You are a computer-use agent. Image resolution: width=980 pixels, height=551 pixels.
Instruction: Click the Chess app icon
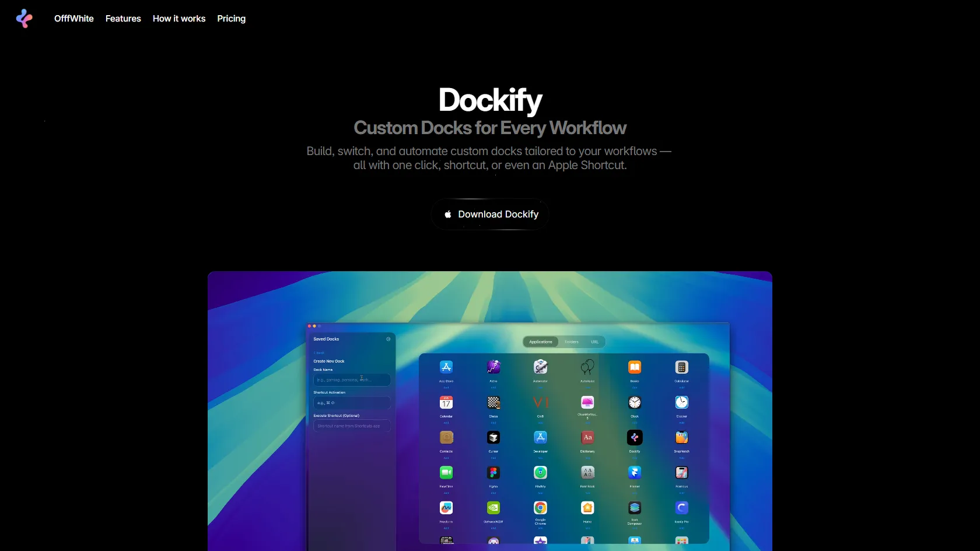(x=494, y=402)
